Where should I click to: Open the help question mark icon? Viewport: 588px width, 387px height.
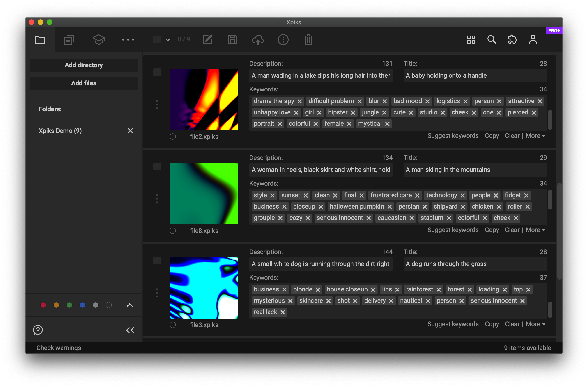tap(38, 330)
